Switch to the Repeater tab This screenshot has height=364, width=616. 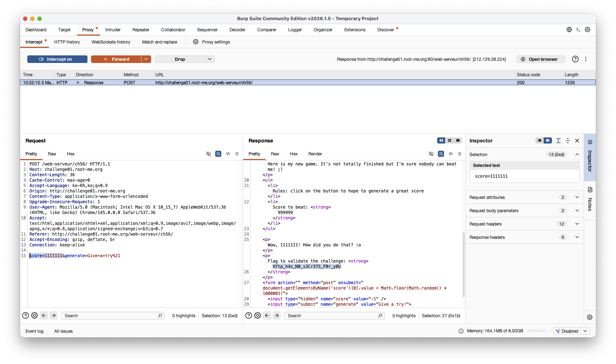pos(141,30)
